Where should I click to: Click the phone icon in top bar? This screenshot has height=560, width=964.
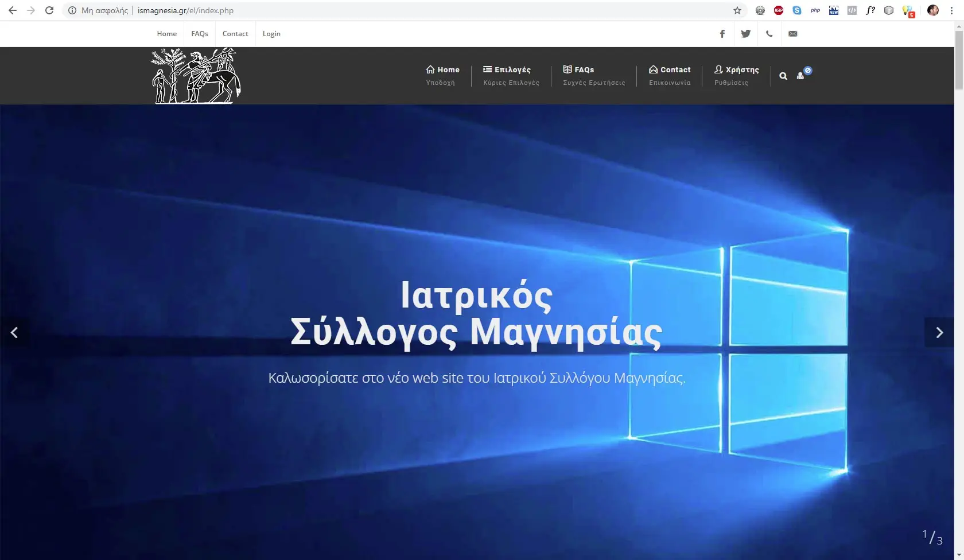pos(769,34)
